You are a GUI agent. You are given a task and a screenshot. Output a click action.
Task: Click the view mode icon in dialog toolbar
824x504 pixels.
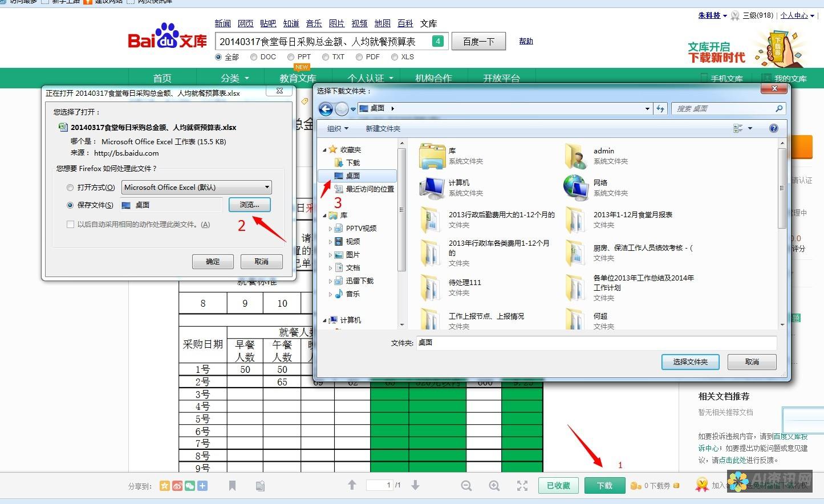[738, 128]
